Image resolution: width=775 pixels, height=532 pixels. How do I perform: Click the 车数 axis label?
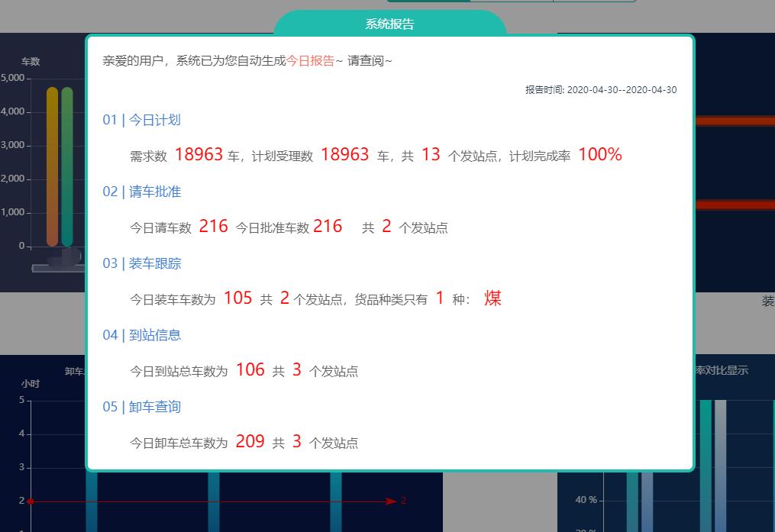(x=31, y=62)
